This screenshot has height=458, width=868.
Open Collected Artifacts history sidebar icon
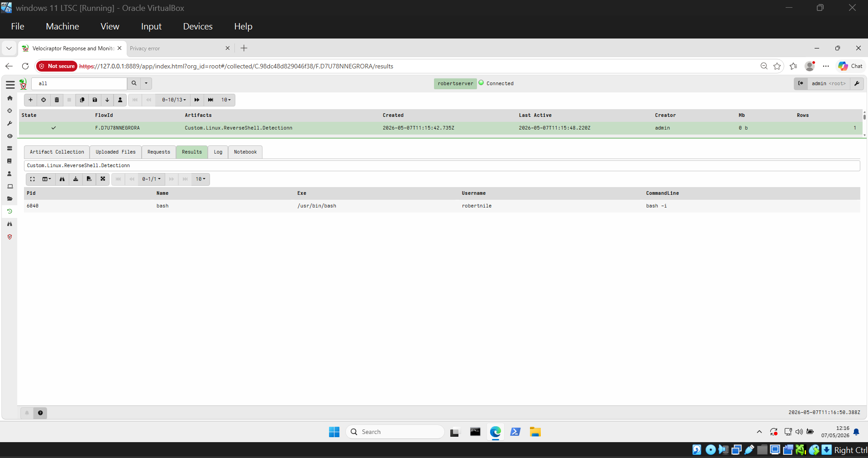point(10,211)
